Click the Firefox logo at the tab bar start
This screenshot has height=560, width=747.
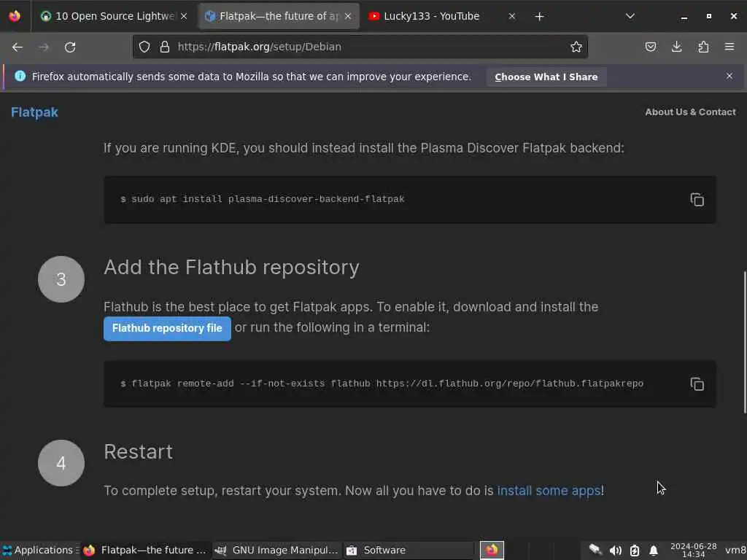[15, 16]
